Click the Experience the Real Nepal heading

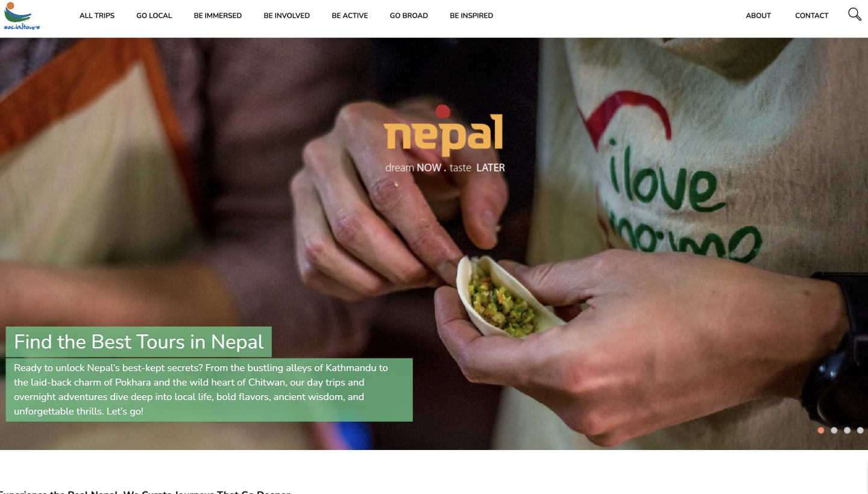coord(145,492)
